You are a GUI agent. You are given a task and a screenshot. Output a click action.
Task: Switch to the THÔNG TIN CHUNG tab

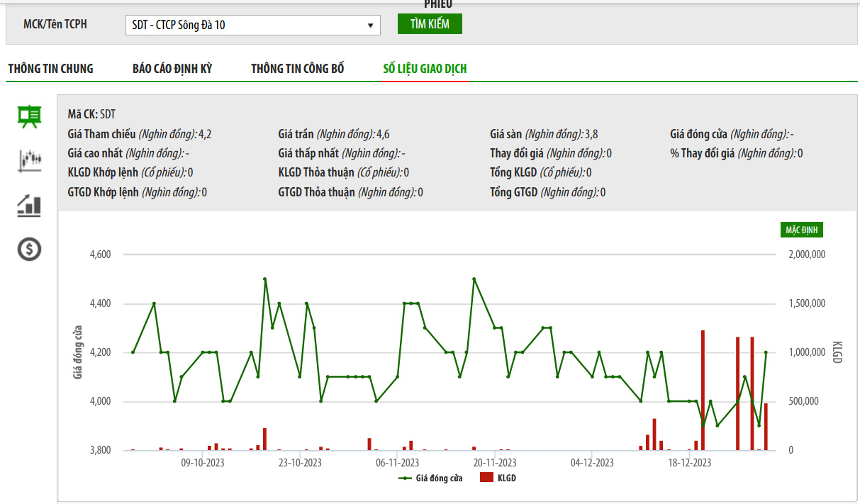(50, 69)
